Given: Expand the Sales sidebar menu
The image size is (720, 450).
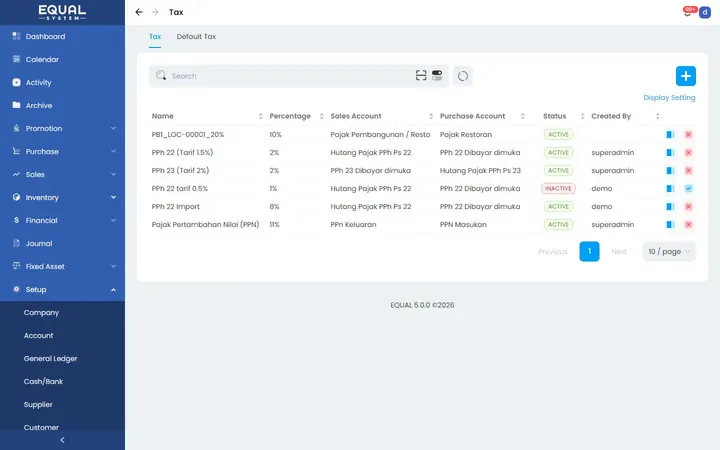Looking at the screenshot, I should pyautogui.click(x=62, y=174).
